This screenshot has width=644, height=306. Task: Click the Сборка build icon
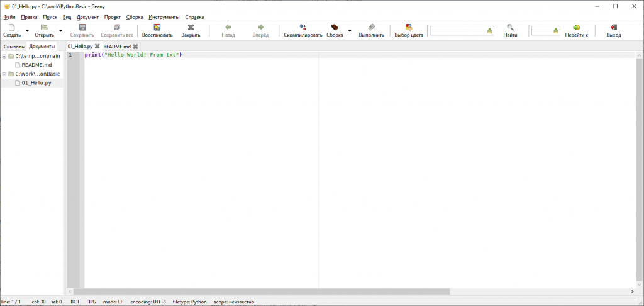(x=335, y=28)
